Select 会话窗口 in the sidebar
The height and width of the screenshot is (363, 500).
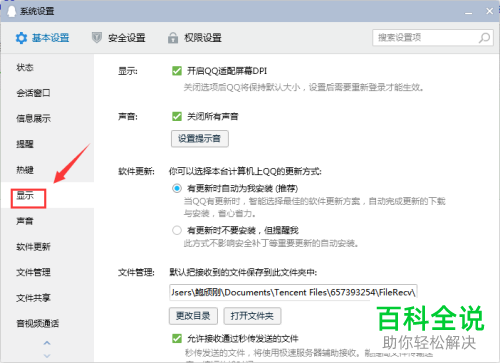33,93
